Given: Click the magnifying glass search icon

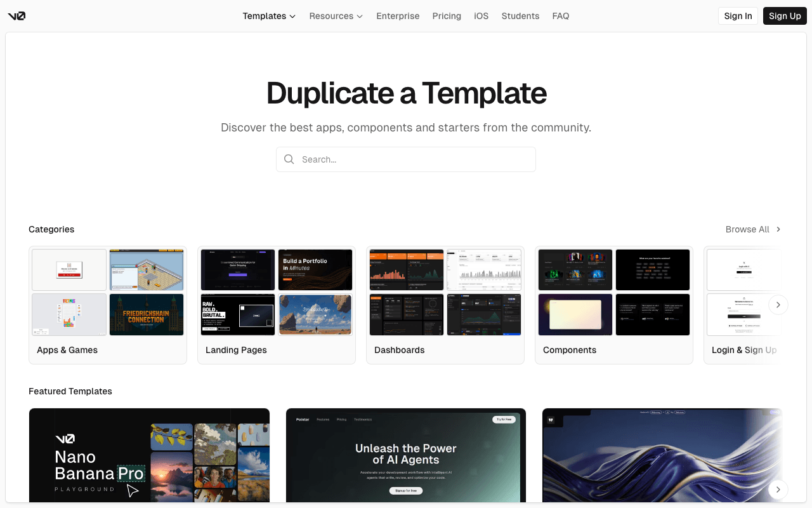Looking at the screenshot, I should click(x=289, y=159).
